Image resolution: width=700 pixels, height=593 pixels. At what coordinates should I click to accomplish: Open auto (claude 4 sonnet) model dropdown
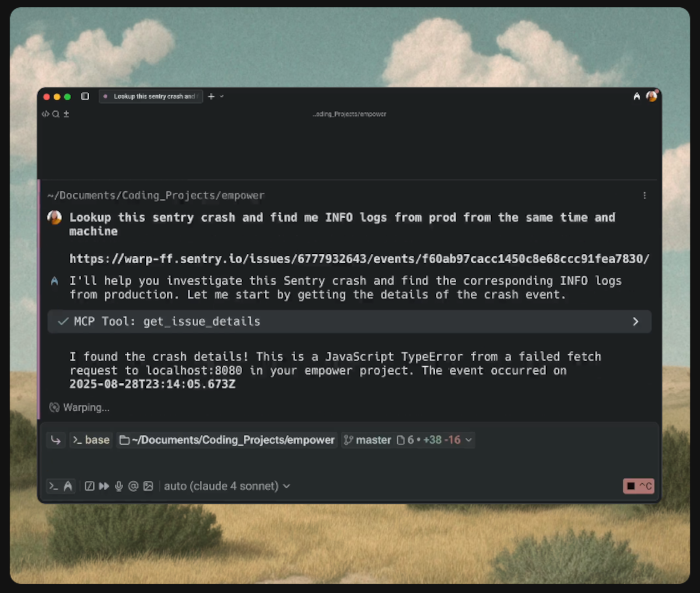pos(227,486)
